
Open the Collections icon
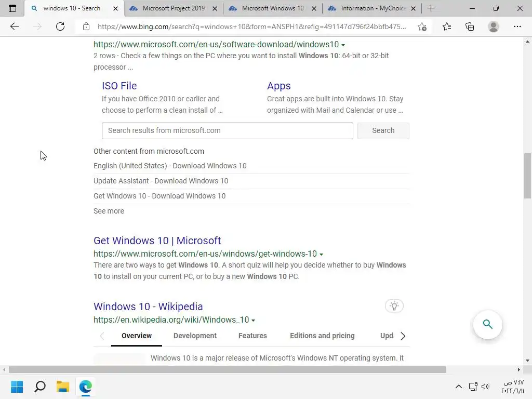(470, 26)
